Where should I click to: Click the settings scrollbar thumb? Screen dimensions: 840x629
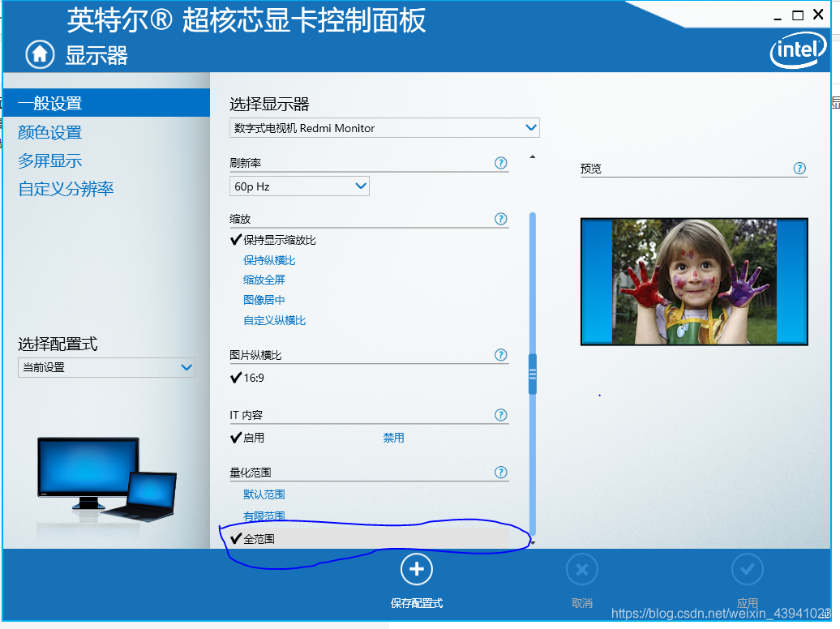tap(533, 374)
